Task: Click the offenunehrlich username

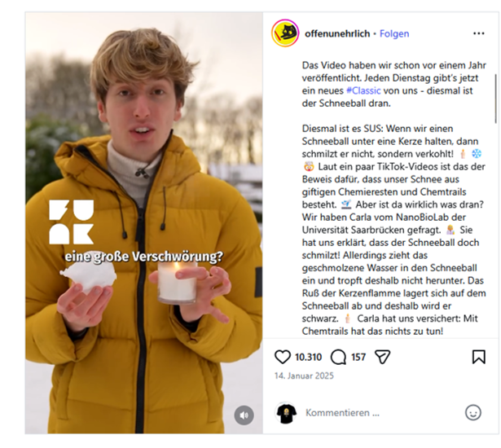Action: [x=337, y=33]
